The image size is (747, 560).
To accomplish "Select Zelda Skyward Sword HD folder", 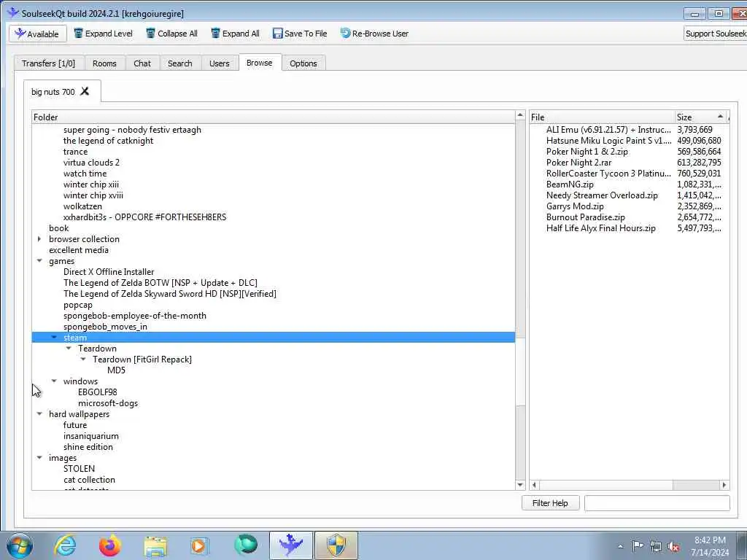I will click(169, 294).
